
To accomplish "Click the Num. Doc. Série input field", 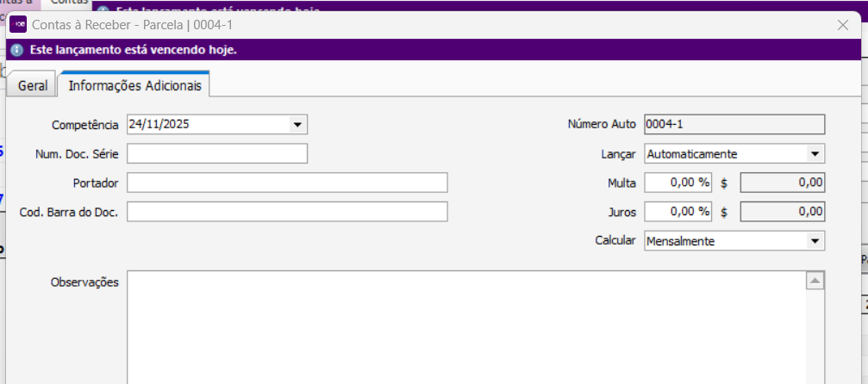I will (216, 154).
